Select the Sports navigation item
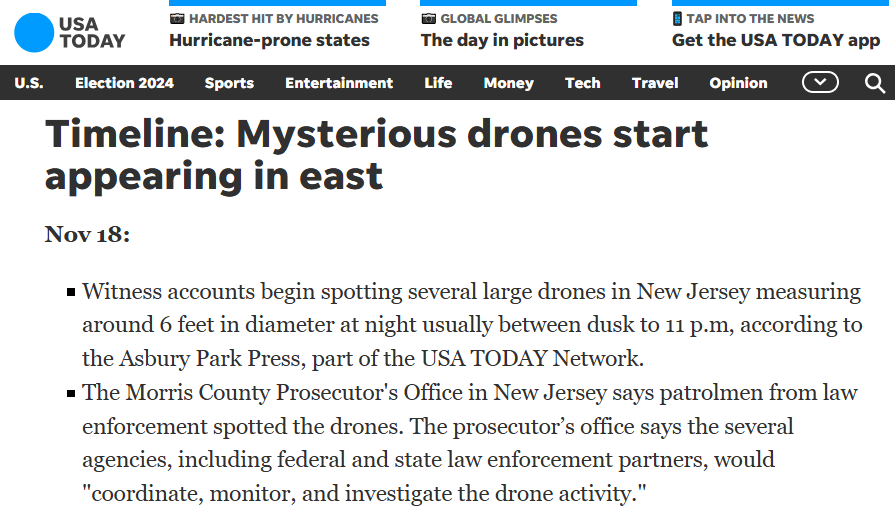The image size is (895, 523). click(x=229, y=83)
